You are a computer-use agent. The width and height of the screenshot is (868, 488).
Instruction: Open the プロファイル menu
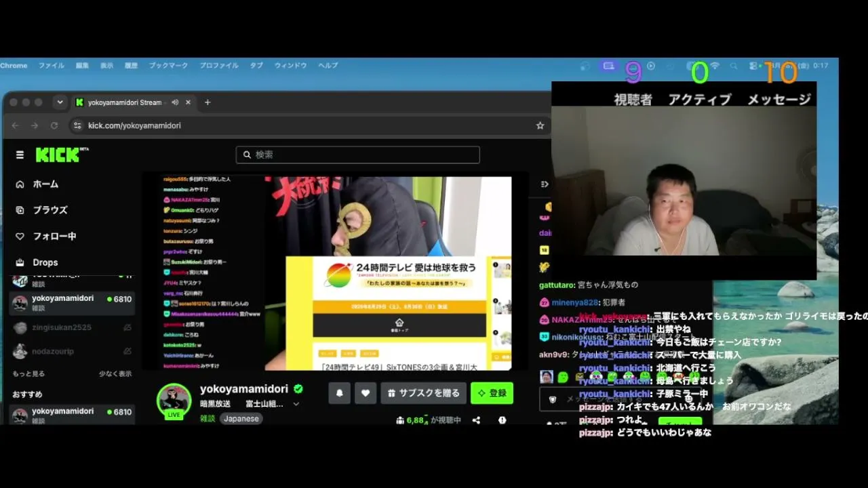[x=218, y=66]
